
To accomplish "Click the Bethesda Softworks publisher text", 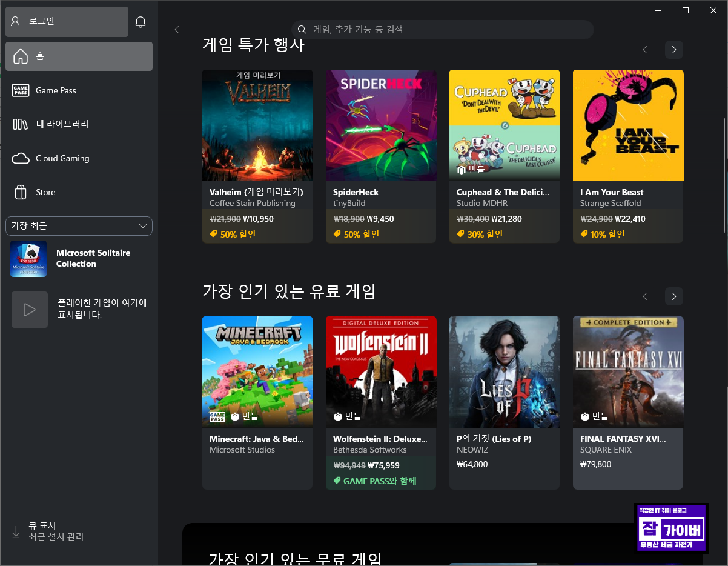I will [370, 450].
